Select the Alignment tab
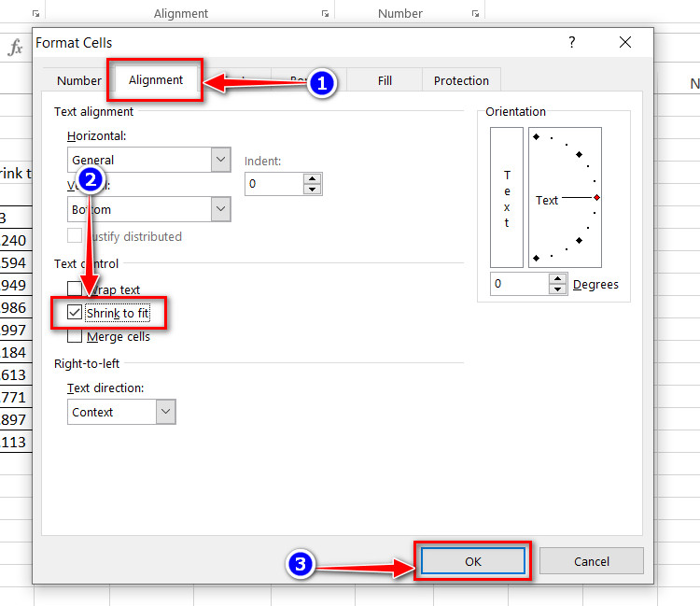The height and width of the screenshot is (606, 700). click(155, 80)
